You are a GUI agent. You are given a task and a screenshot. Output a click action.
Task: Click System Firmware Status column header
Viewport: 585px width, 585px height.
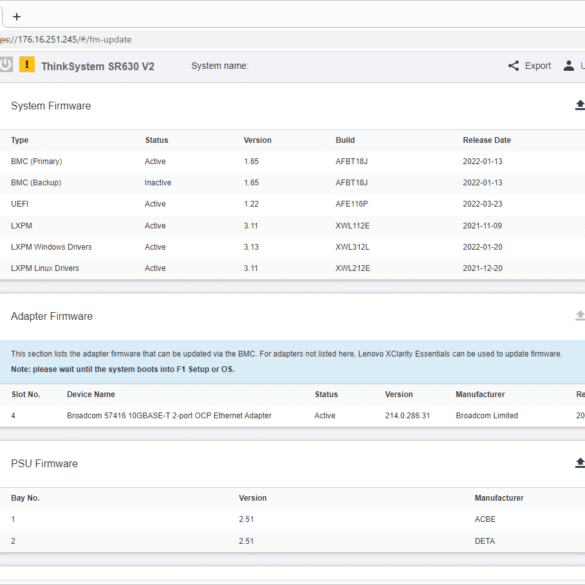pos(156,140)
